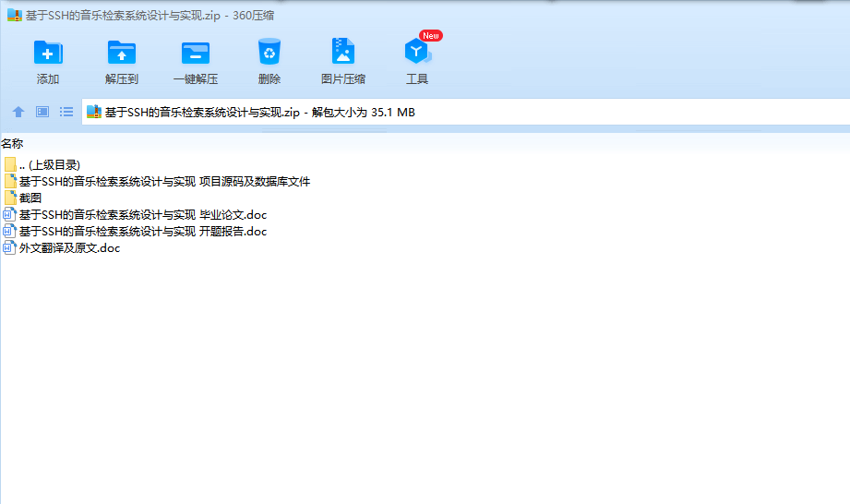
Task: Click the 删除 (Delete) trash icon
Action: point(269,52)
